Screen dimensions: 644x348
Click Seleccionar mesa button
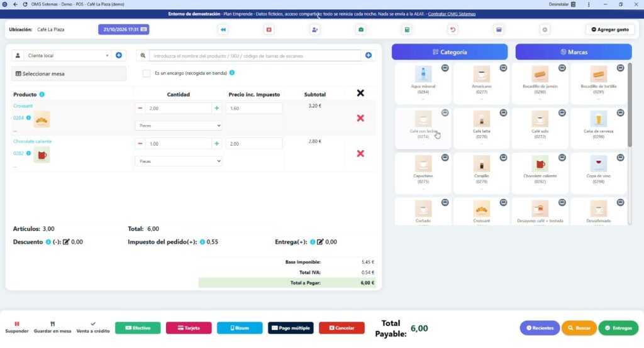point(69,74)
